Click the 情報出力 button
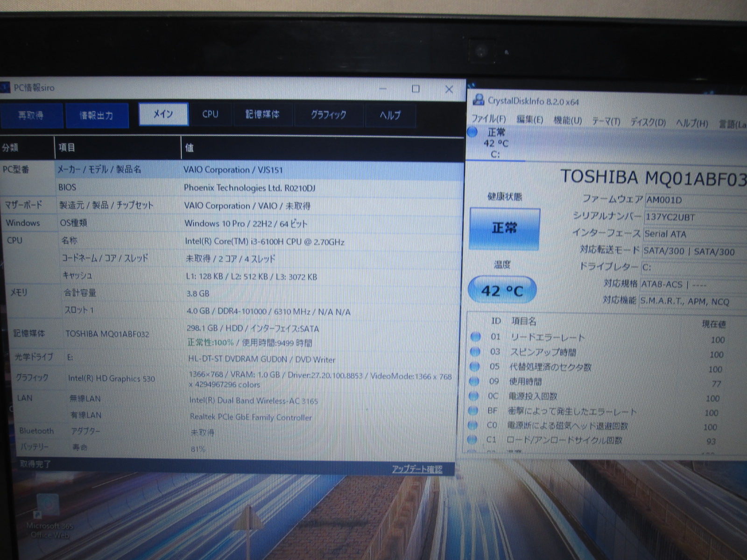The height and width of the screenshot is (560, 747). click(x=97, y=115)
